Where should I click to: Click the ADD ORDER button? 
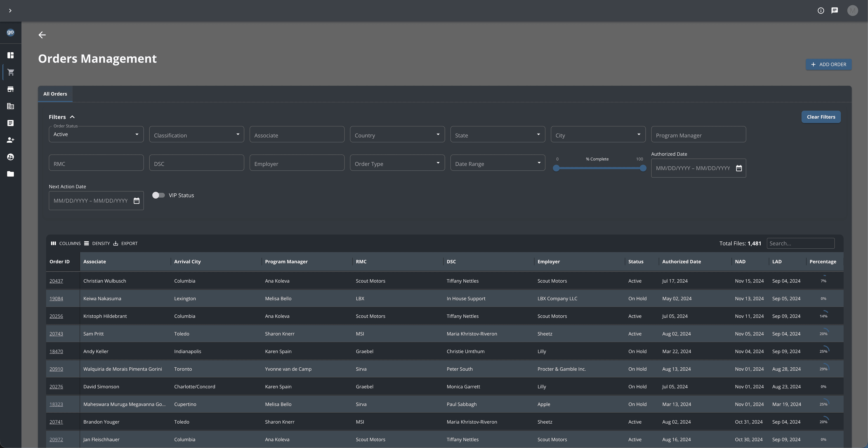click(x=829, y=65)
